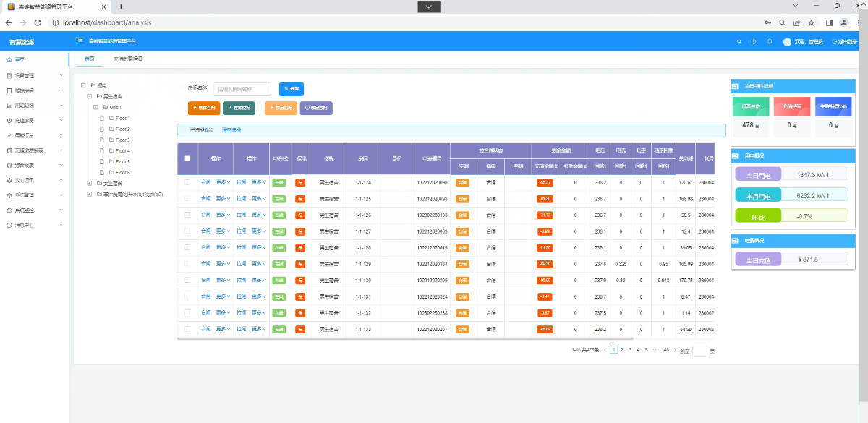Check the checkbox for room 1-1-124 row
Viewport: 868px width, 423px height.
tap(187, 182)
